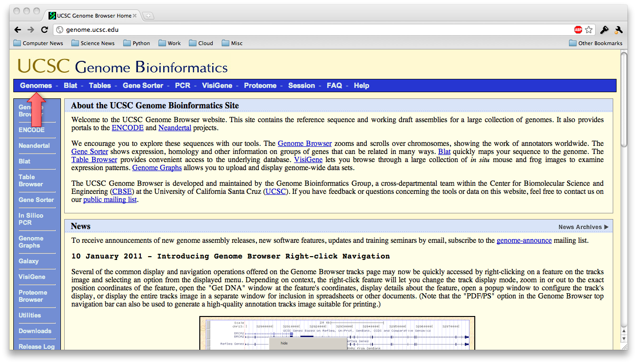This screenshot has height=364, width=637.
Task: Open Proteome Browser in left sidebar
Action: [x=33, y=296]
